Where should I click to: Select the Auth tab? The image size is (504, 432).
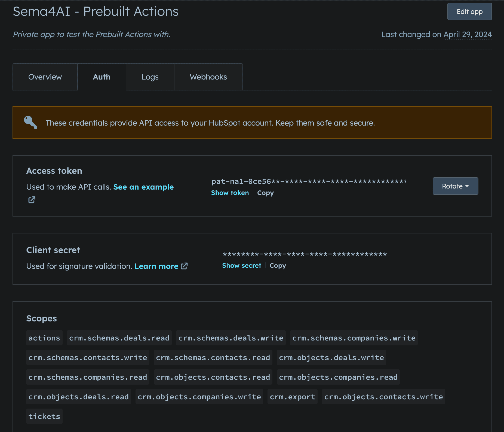point(102,77)
